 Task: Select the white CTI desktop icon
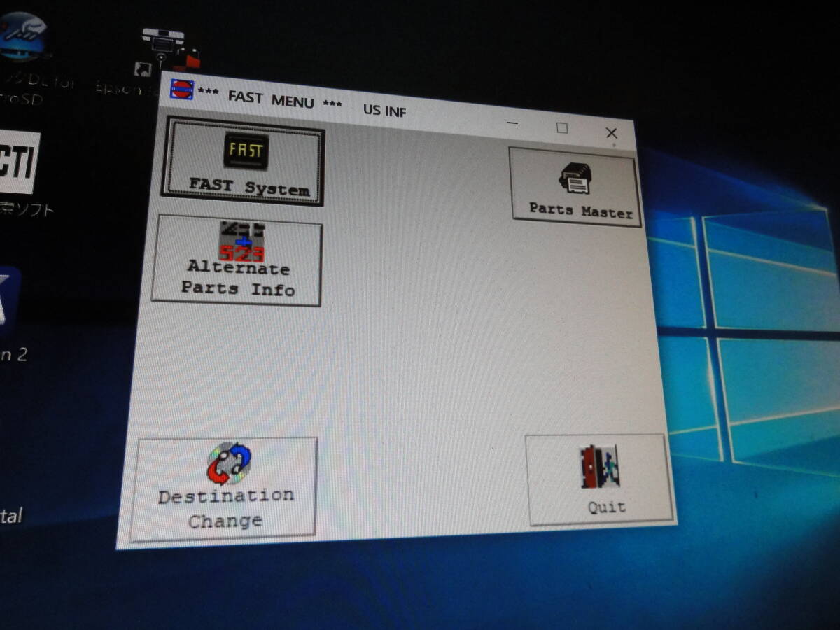[17, 162]
